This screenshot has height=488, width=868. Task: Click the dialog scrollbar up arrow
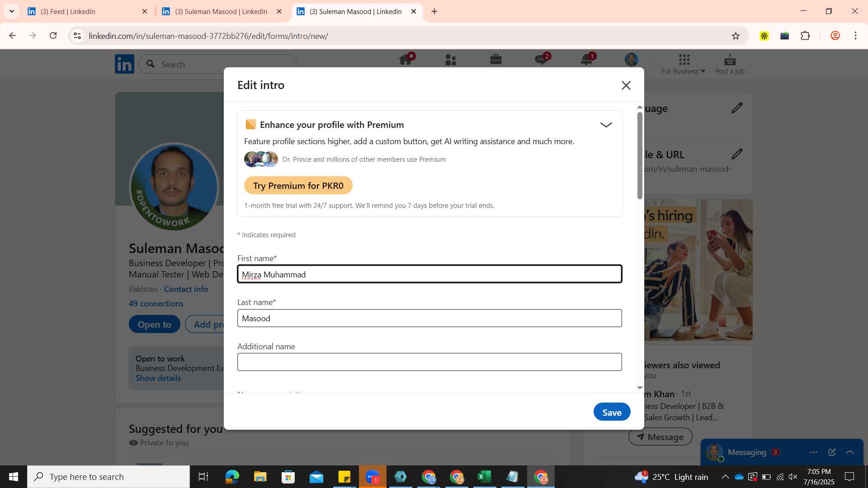pos(640,107)
